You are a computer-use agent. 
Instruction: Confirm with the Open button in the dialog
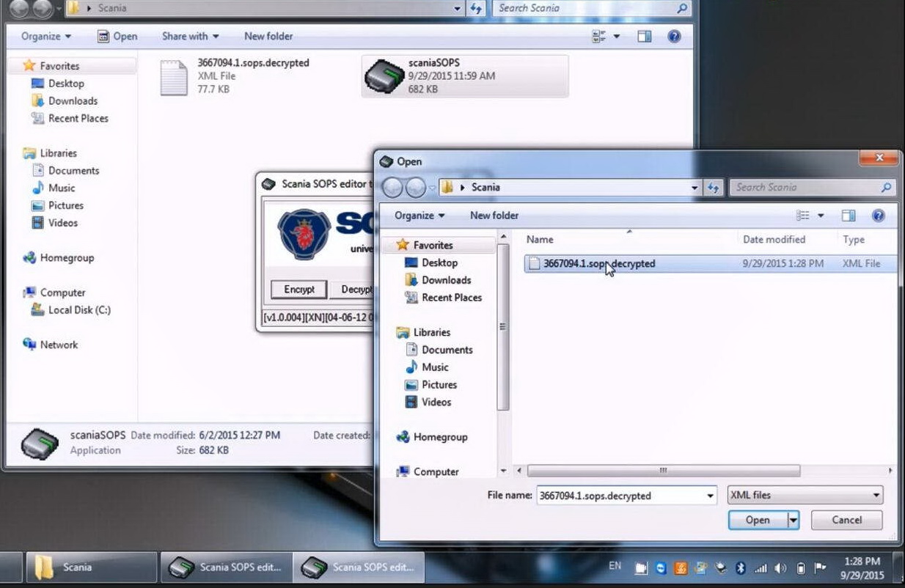point(758,520)
